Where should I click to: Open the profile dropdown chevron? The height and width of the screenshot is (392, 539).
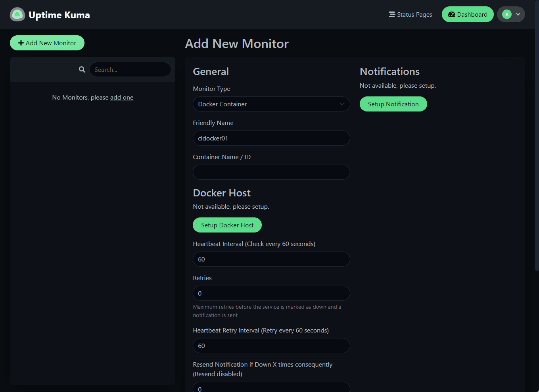[x=518, y=14]
